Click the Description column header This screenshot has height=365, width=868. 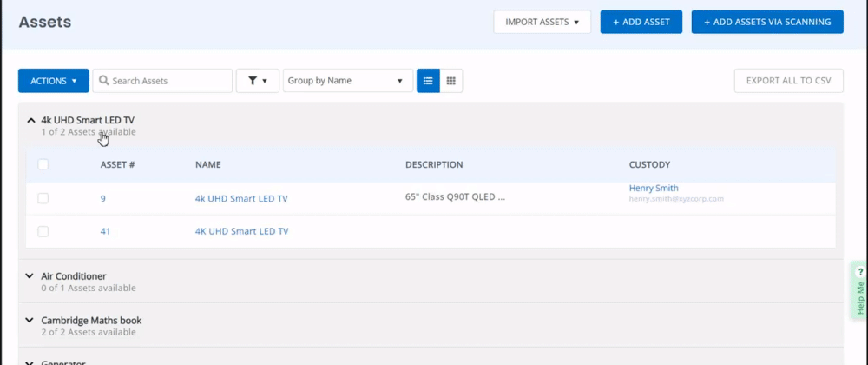(434, 164)
